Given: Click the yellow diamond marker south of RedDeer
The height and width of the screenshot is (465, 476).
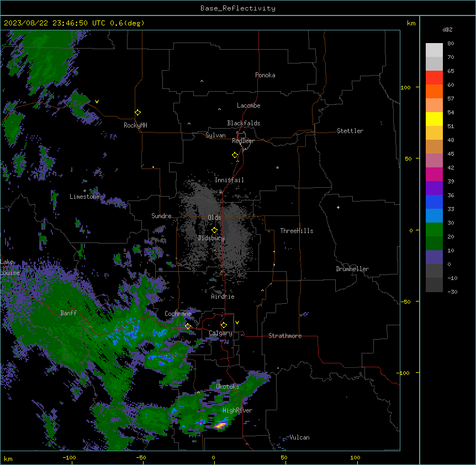Looking at the screenshot, I should pos(235,155).
